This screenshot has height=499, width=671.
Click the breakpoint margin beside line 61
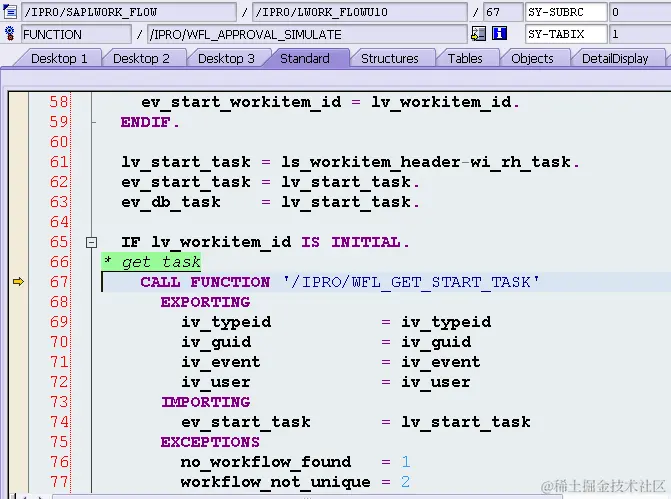coord(18,162)
